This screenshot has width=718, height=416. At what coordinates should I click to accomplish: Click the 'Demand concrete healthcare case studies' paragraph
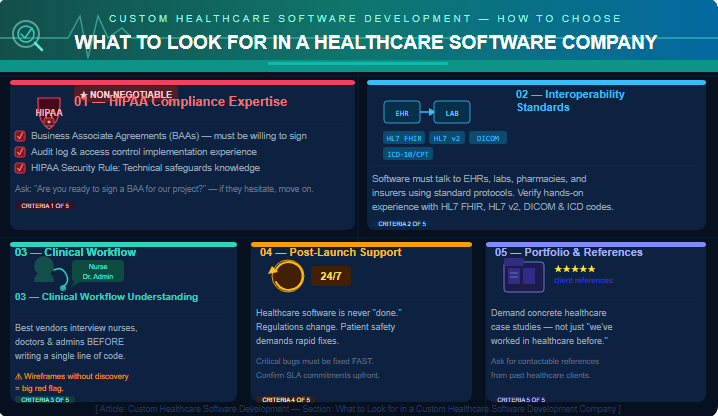click(551, 327)
